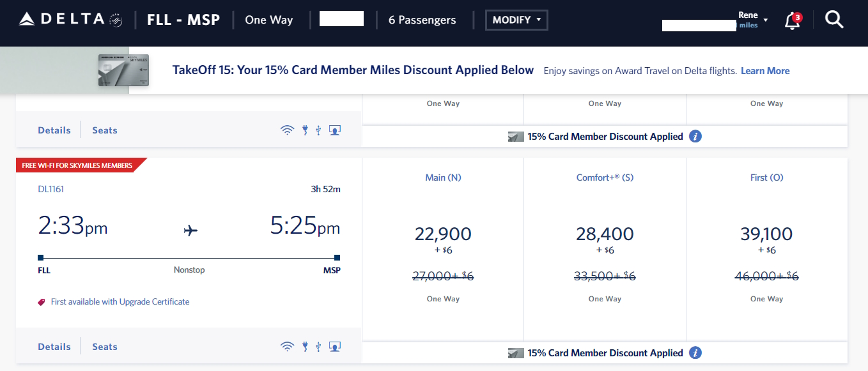Click the DL1161 flight number link
The width and height of the screenshot is (868, 371).
(51, 189)
